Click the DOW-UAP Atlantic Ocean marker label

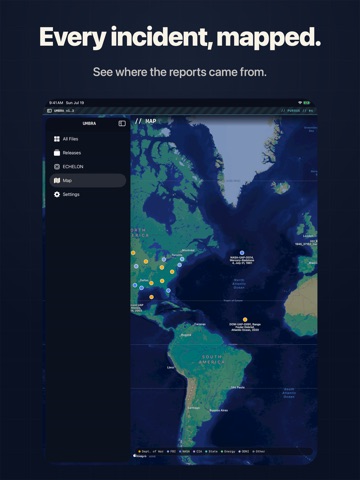coord(245,327)
